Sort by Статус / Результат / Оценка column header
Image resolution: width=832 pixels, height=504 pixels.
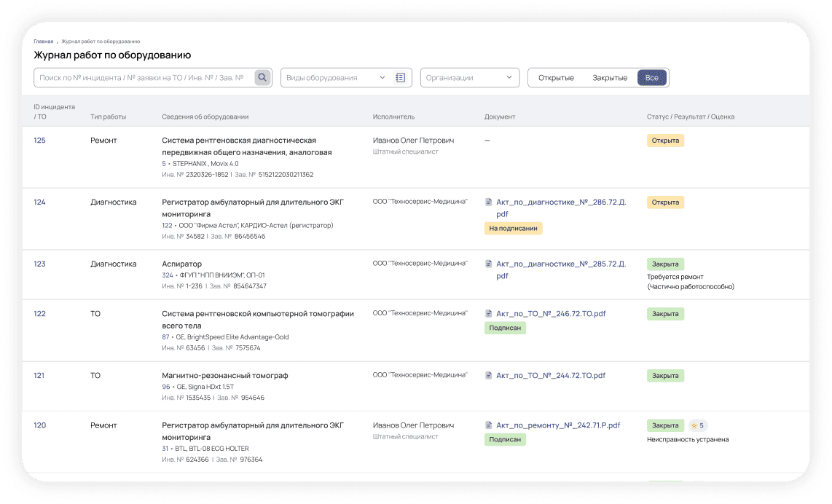691,117
